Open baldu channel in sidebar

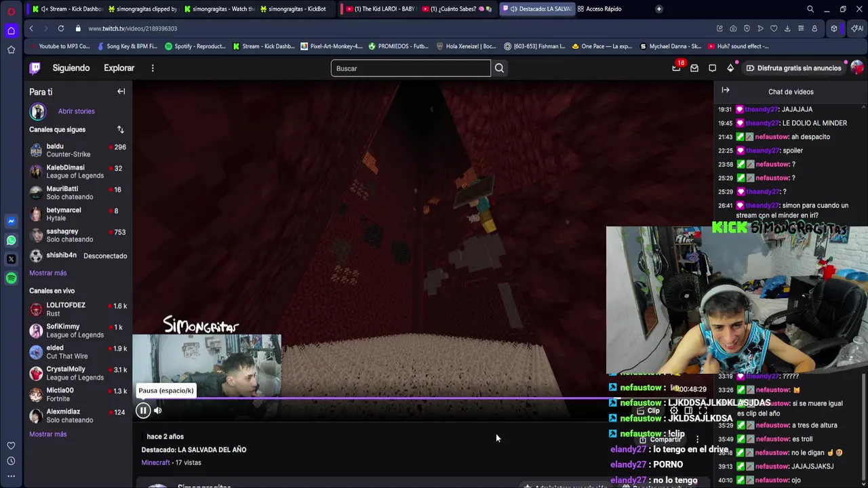coord(78,150)
